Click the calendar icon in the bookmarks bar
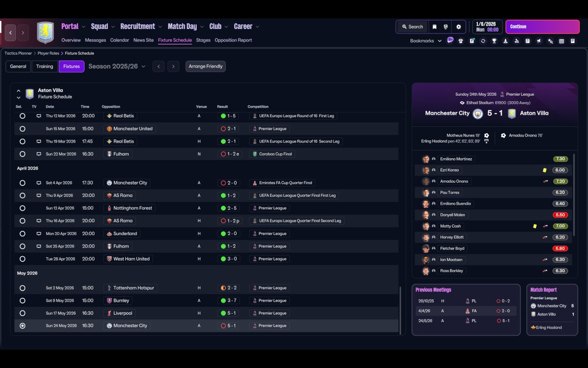 click(561, 41)
